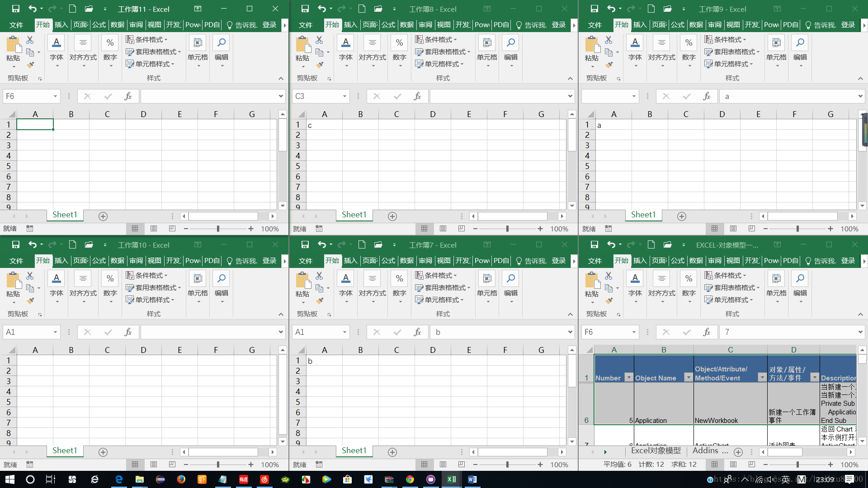Viewport: 868px width, 488px height.
Task: Add new sheet in 工作簿7 window
Action: (392, 452)
